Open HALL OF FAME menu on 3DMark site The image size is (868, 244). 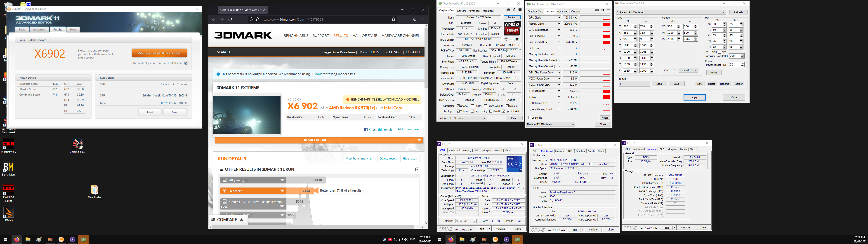point(365,35)
